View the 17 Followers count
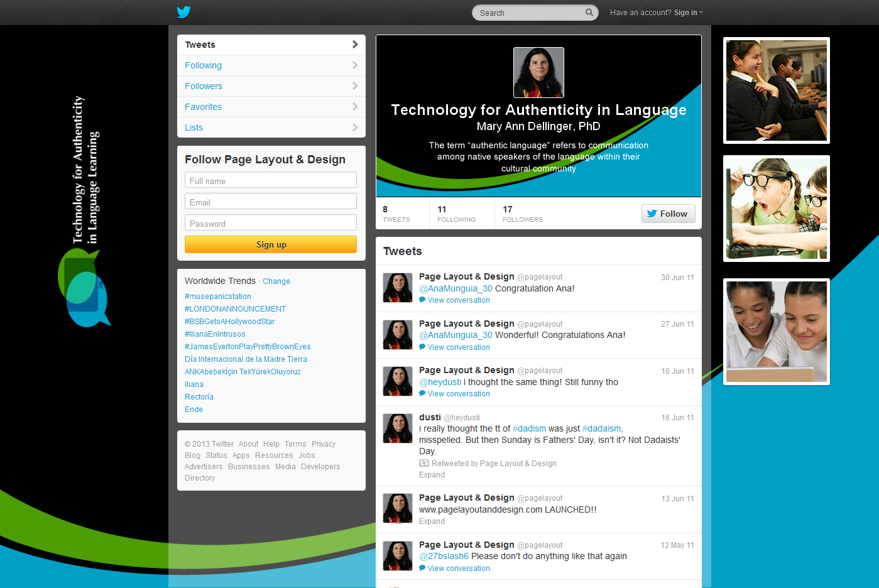The image size is (879, 588). (x=522, y=214)
